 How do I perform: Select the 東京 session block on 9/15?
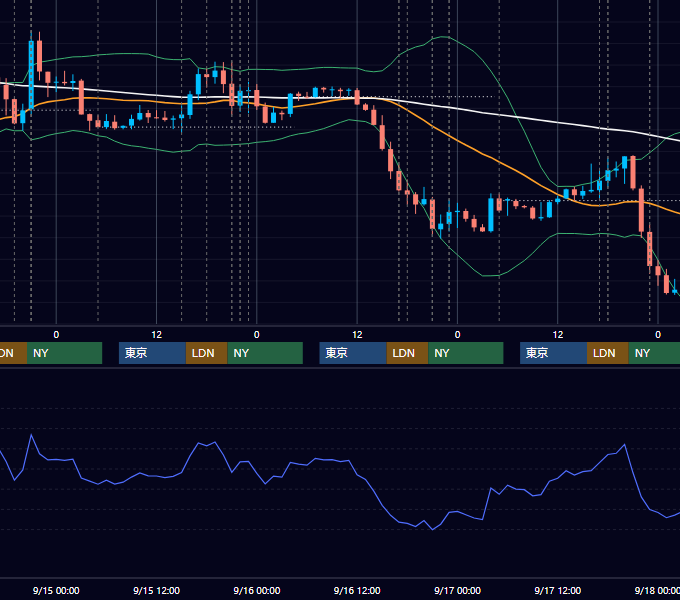point(152,353)
